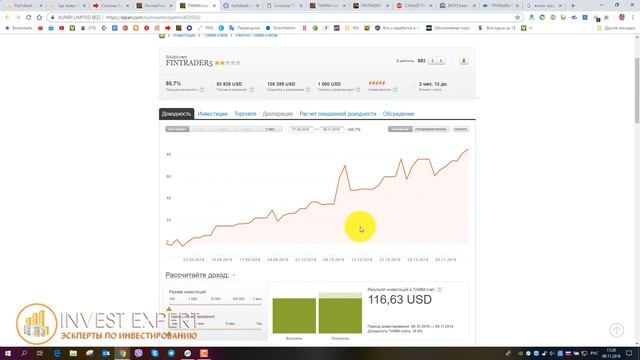Open info icon next to the red star rating

(395, 89)
